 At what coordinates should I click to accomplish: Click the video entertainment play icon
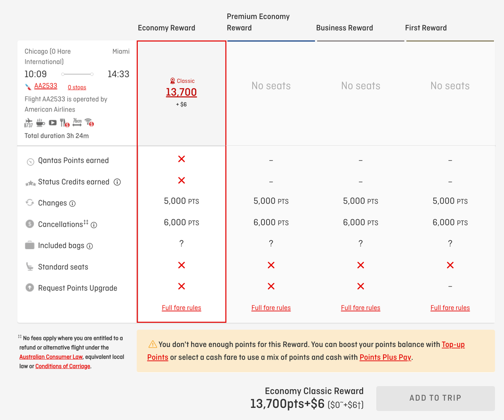tap(52, 123)
